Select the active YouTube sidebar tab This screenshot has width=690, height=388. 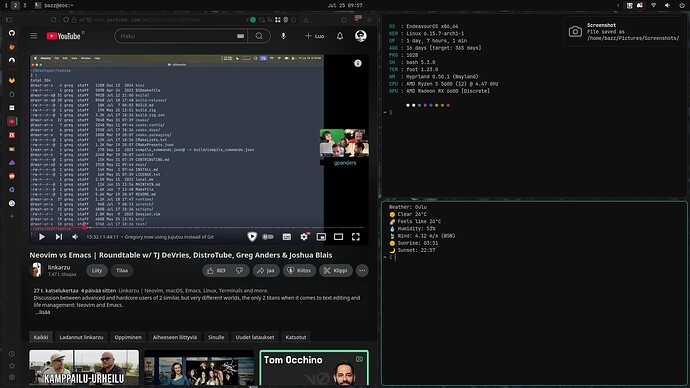pos(12,121)
